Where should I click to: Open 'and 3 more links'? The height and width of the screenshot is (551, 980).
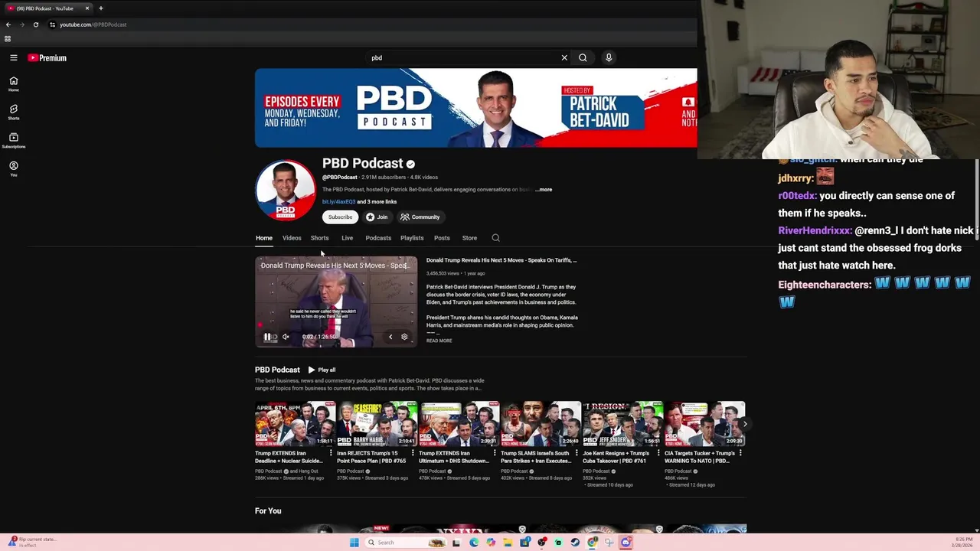pyautogui.click(x=377, y=202)
